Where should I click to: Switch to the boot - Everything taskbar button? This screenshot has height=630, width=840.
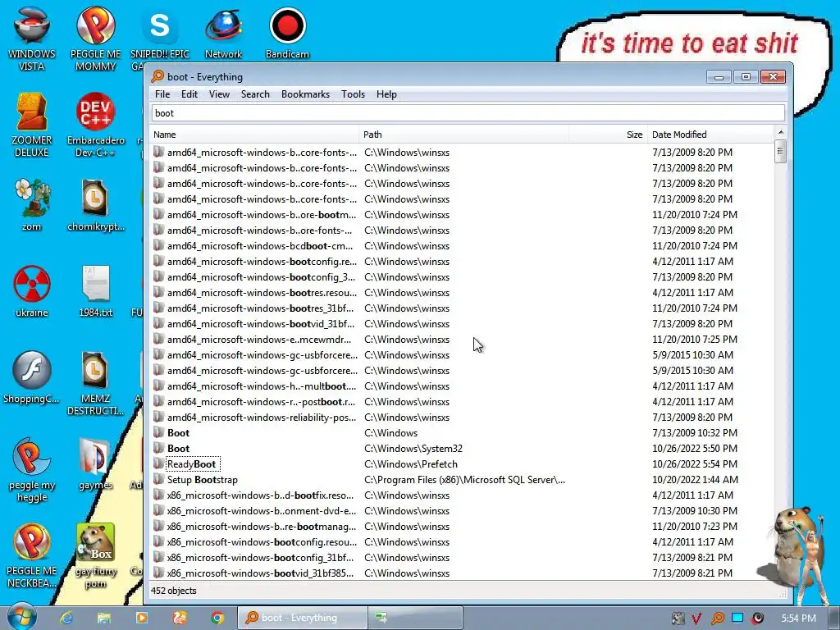click(302, 618)
